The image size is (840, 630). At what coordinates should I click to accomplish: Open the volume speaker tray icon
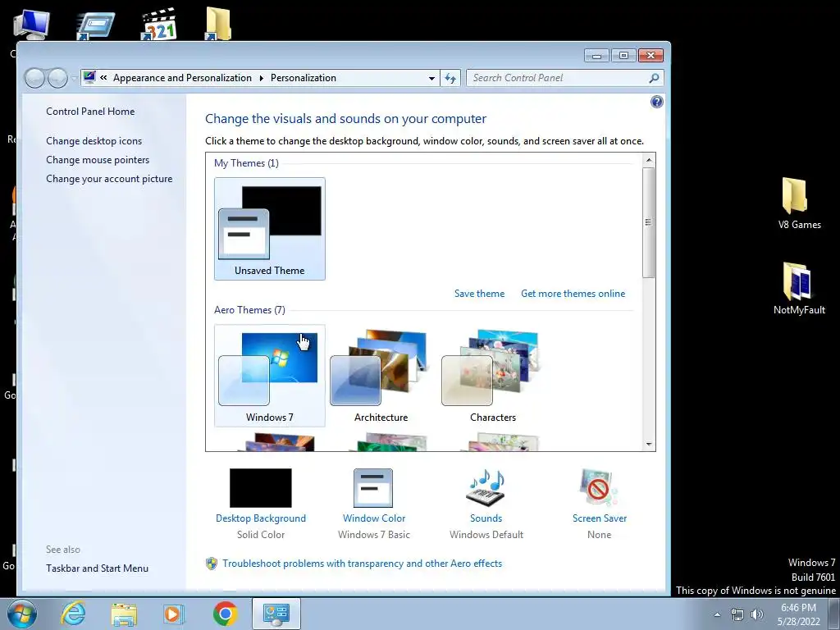pyautogui.click(x=757, y=614)
